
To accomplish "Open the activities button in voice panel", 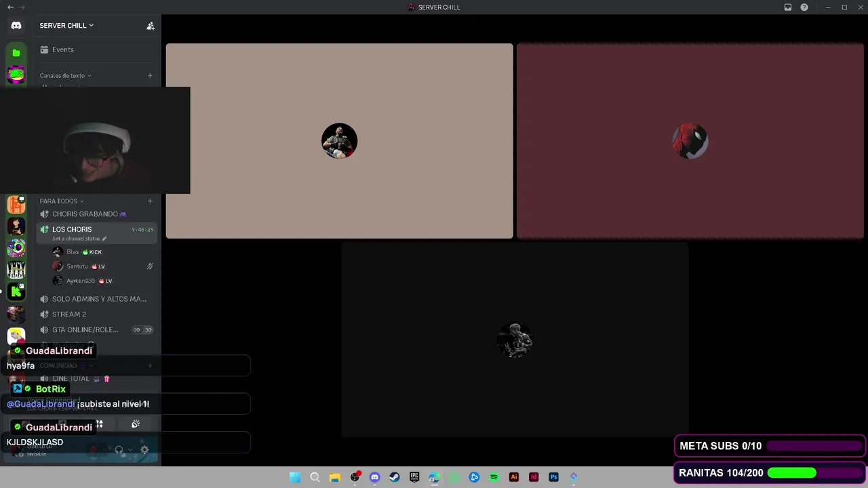I will tap(99, 424).
